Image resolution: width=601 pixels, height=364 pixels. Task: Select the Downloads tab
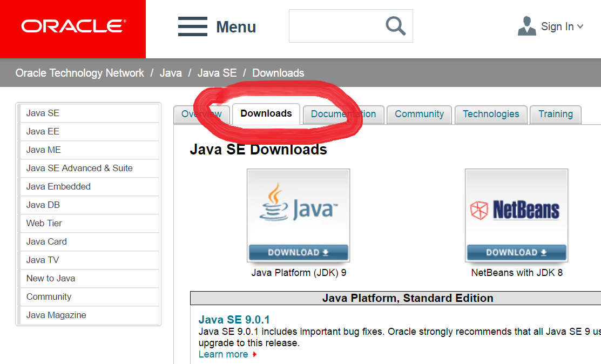(266, 114)
